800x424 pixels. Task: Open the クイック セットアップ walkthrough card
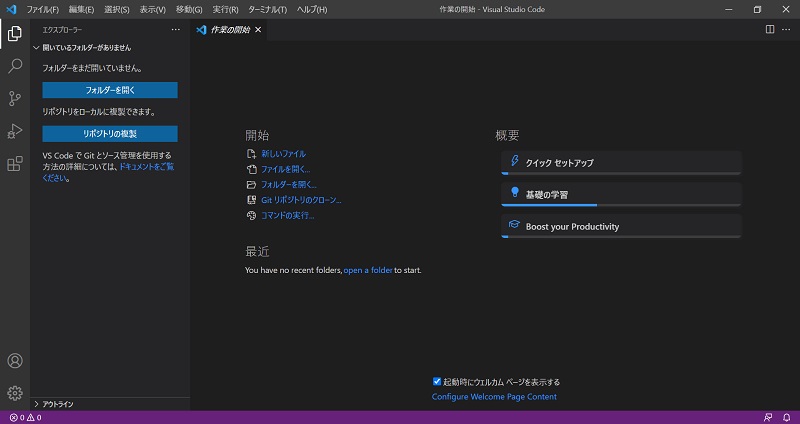(x=621, y=163)
